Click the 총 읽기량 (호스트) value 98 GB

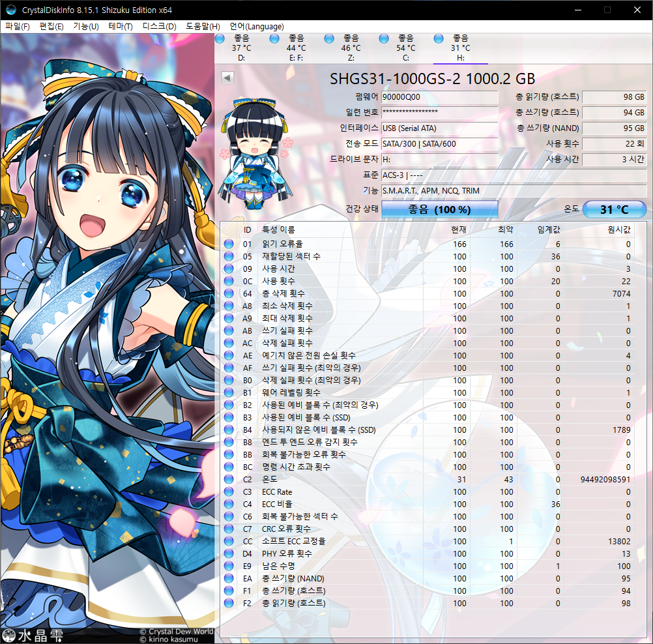click(x=615, y=97)
